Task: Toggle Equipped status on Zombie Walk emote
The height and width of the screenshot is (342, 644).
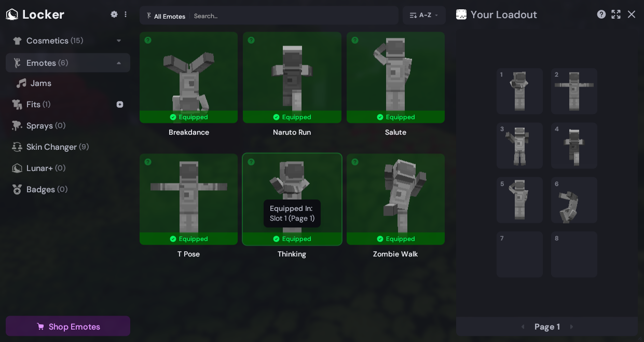Action: (396, 239)
